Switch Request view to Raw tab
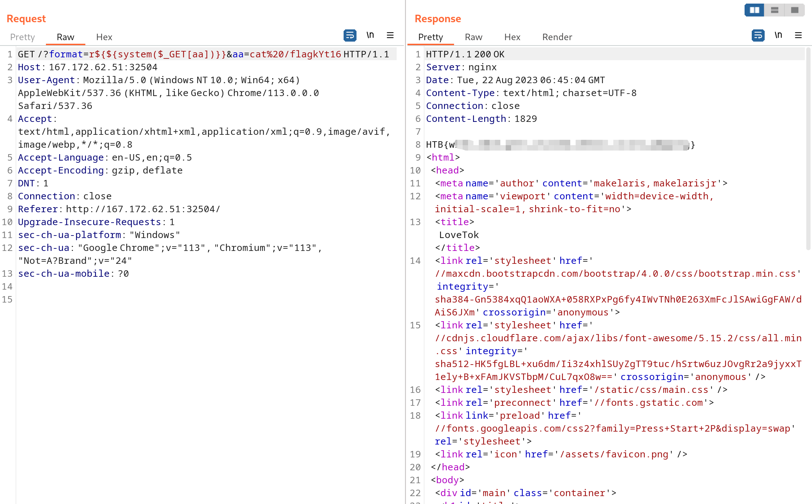The image size is (812, 504). [65, 37]
